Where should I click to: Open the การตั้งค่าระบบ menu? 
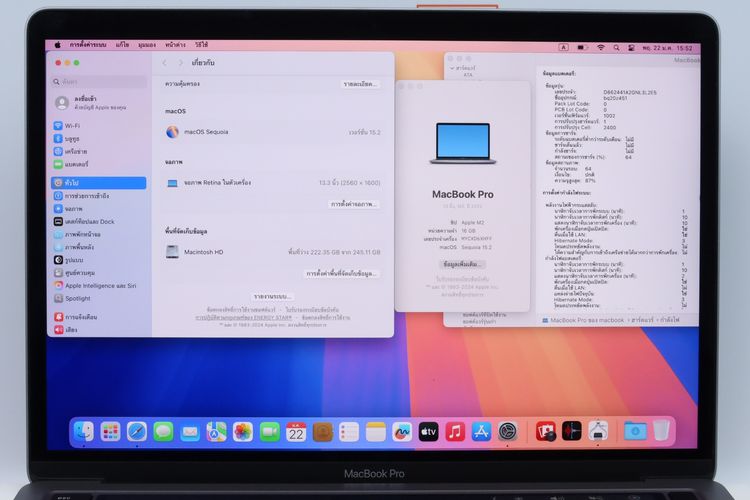point(88,44)
